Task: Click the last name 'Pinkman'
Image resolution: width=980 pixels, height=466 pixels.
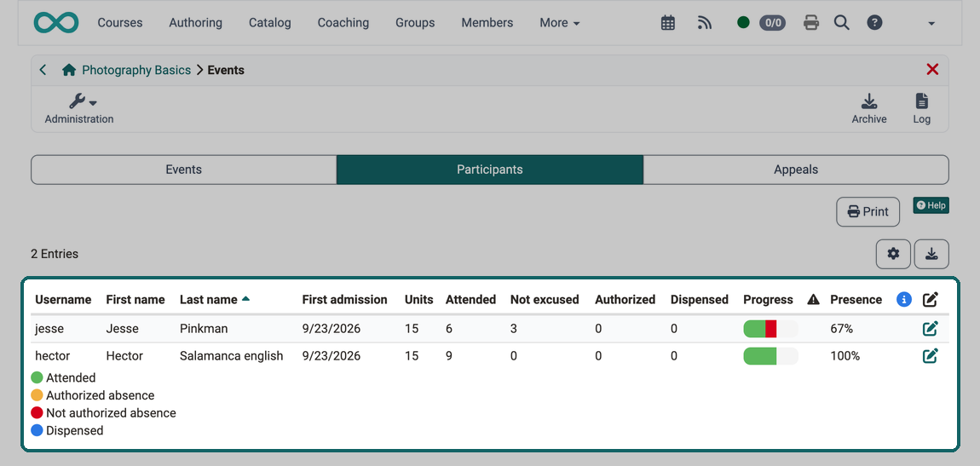Action: coord(204,329)
